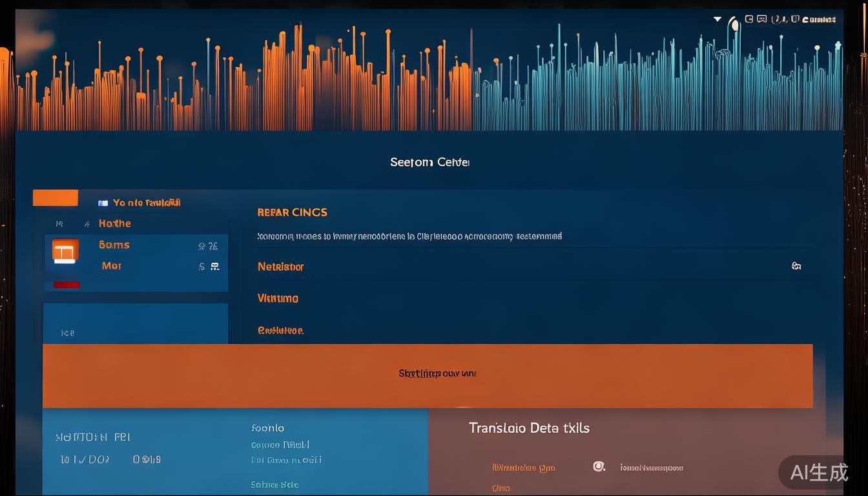Click the round icon in Translaio Deta panel
The height and width of the screenshot is (496, 868).
click(599, 466)
